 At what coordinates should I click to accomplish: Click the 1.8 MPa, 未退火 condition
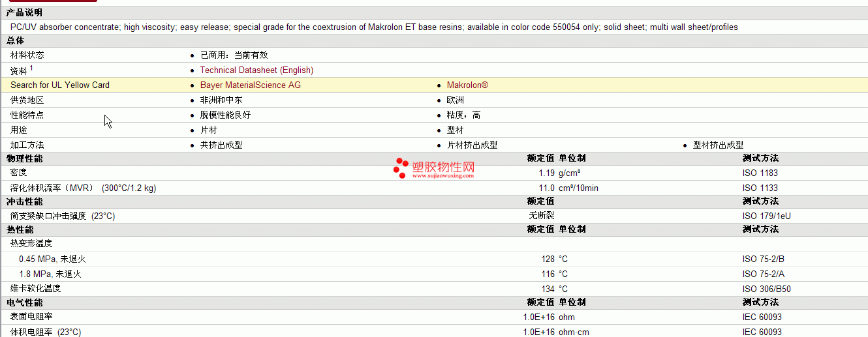point(50,274)
